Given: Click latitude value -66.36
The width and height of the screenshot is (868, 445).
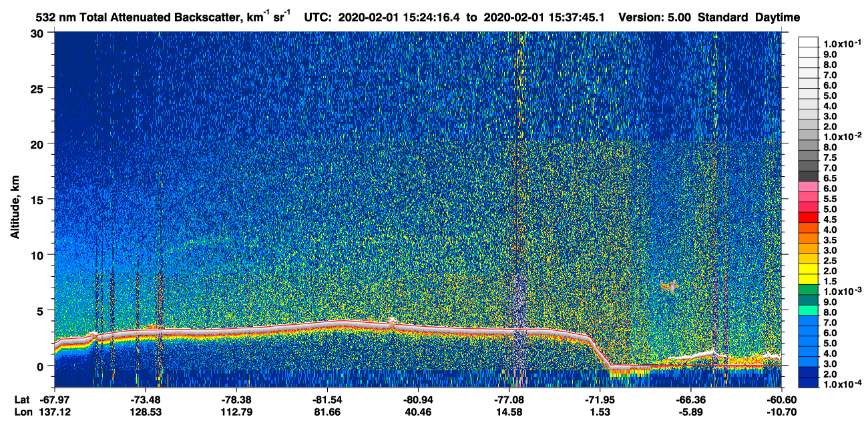Looking at the screenshot, I should click(x=690, y=399).
